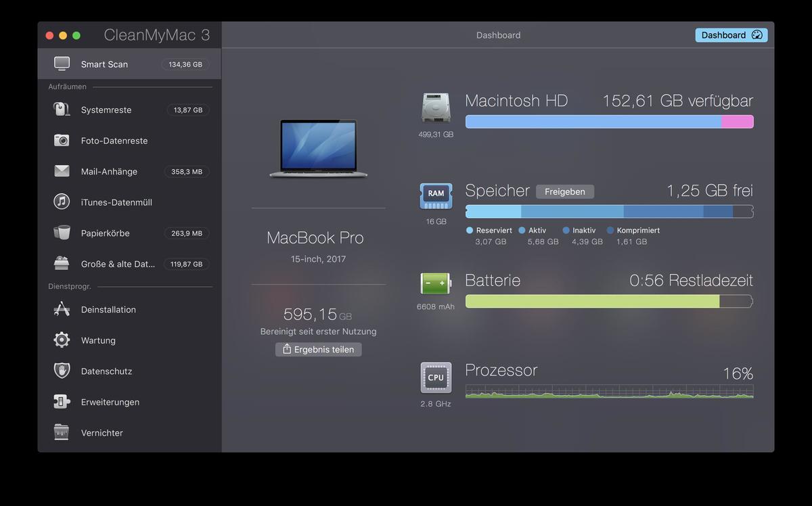Click the 2.8 GHz processor speed text

click(x=436, y=404)
